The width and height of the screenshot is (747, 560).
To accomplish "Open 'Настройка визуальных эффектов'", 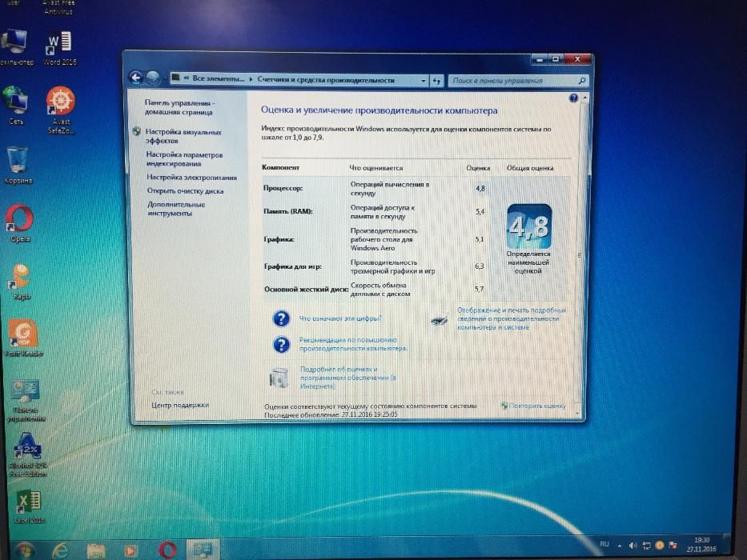I will 183,136.
